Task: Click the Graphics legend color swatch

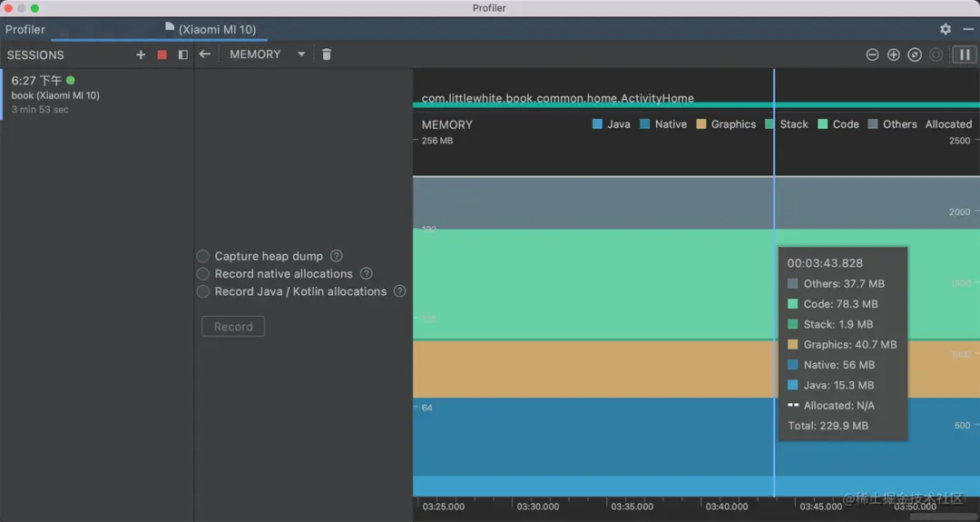Action: tap(701, 124)
